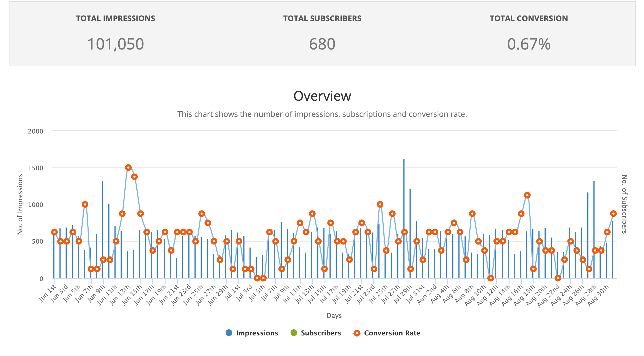Click the Total Impressions value 101,050
Image resolution: width=644 pixels, height=356 pixels.
[x=116, y=44]
